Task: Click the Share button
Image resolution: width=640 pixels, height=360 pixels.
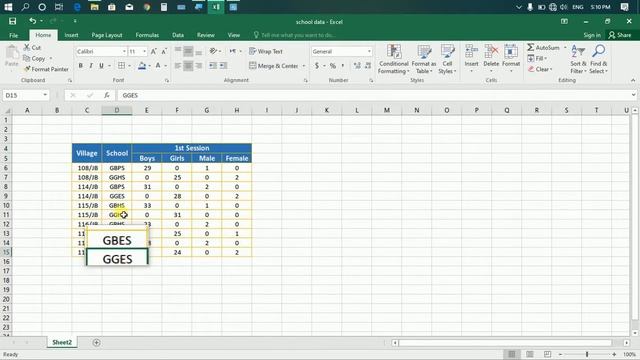Action: pos(620,35)
